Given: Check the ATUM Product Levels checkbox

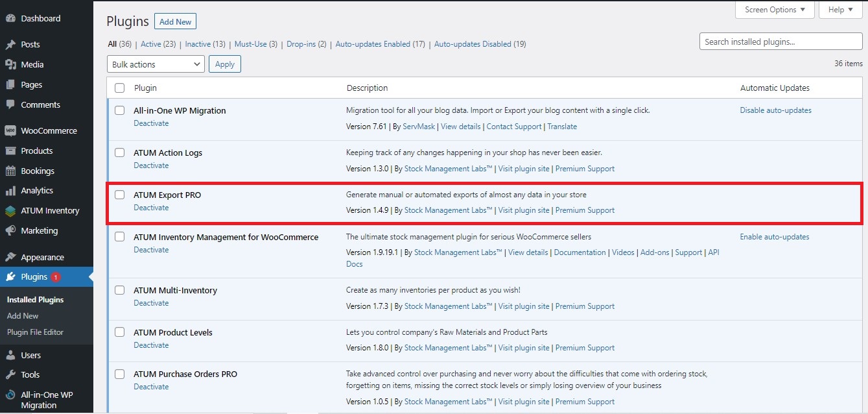Looking at the screenshot, I should (119, 332).
